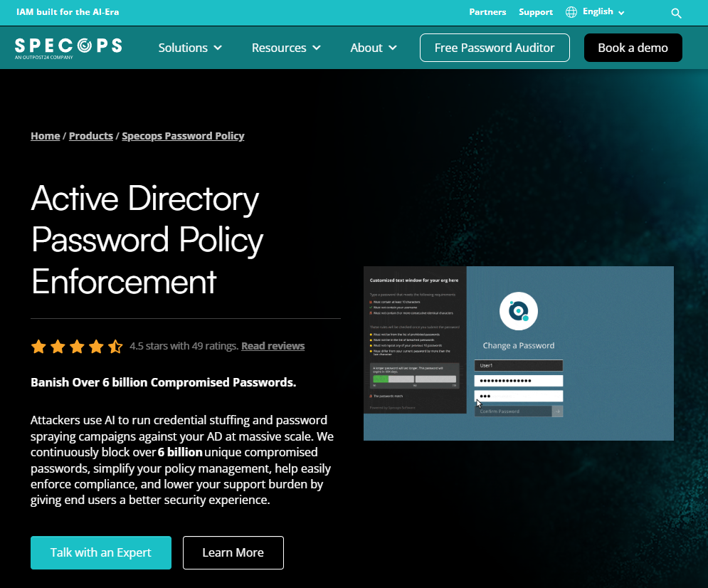Viewport: 708px width, 588px height.
Task: Click the Talk with an Expert button
Action: tap(101, 552)
